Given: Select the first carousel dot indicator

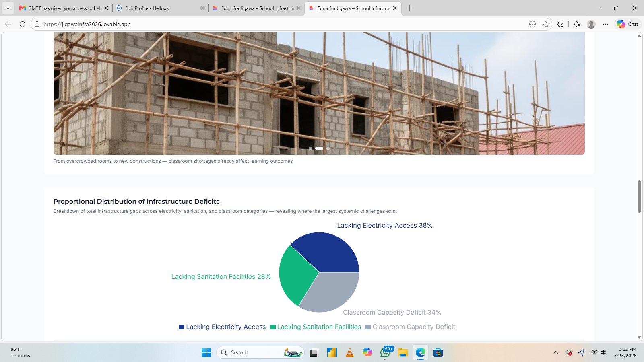Looking at the screenshot, I should coord(310,148).
